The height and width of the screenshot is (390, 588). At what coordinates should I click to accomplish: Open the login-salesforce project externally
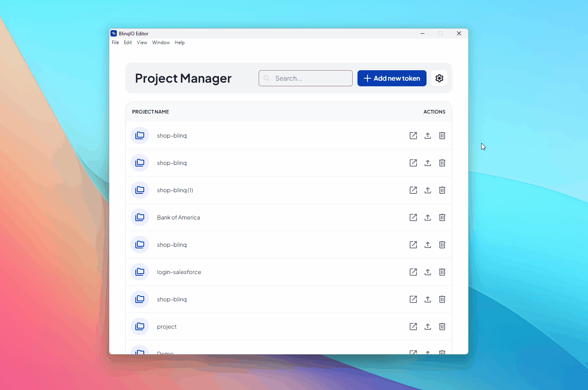(x=413, y=272)
